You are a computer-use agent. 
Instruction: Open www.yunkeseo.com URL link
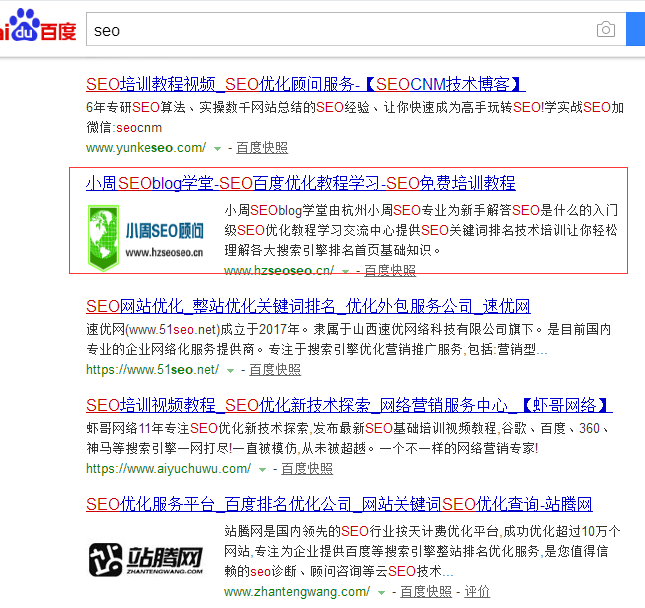pos(146,147)
